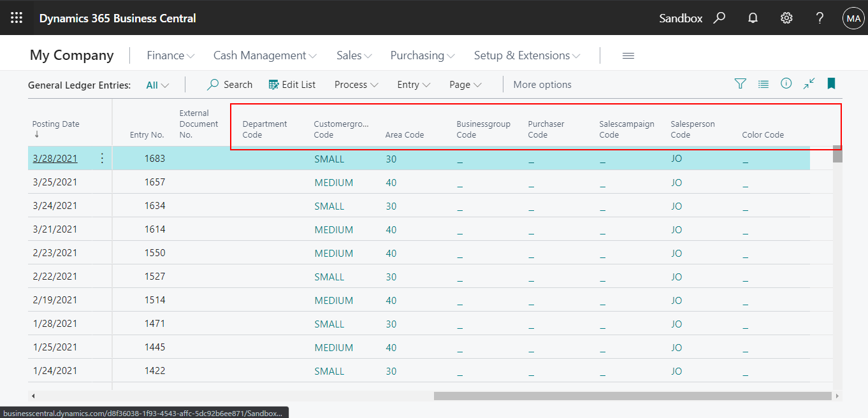Click the help question mark icon

pyautogui.click(x=820, y=17)
